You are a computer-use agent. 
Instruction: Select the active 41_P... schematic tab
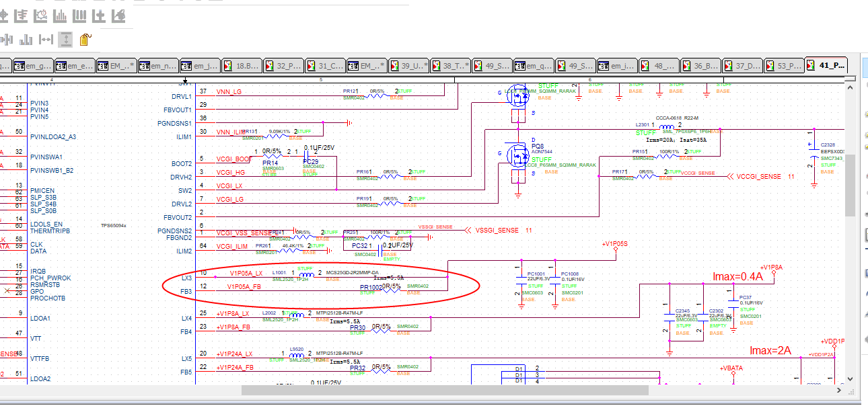click(x=826, y=66)
